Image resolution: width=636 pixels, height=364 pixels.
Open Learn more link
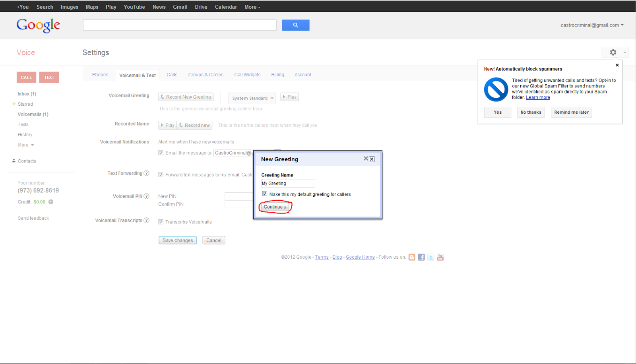[x=538, y=97]
